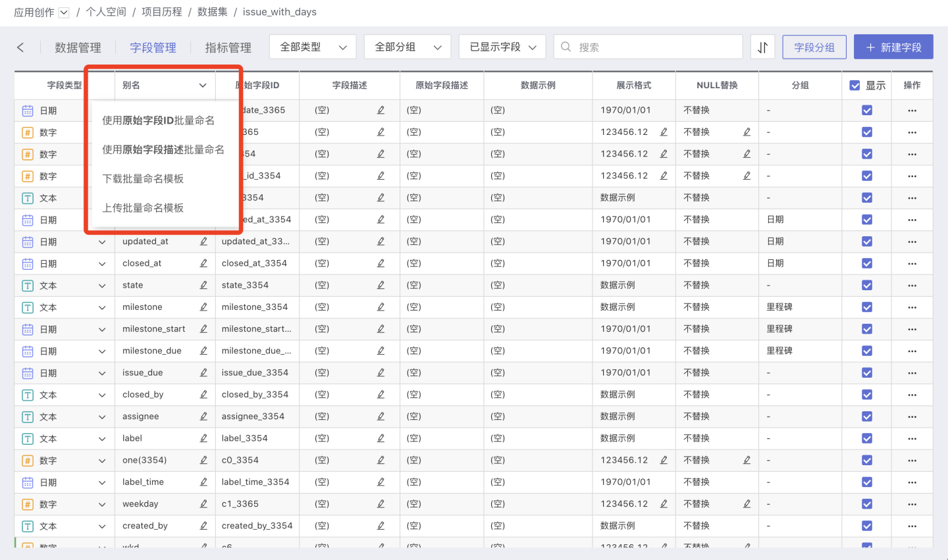Expand the 全部分组 group filter dropdown
The height and width of the screenshot is (560, 948).
408,47
